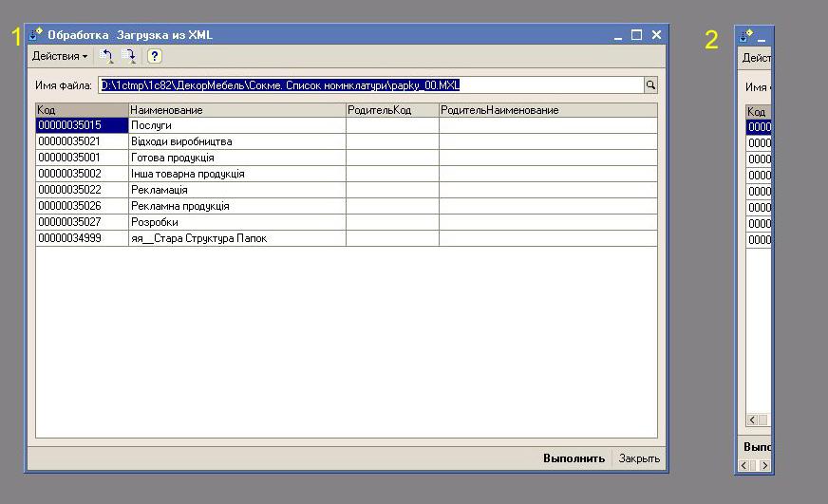Click the left scroll arrow at window 2 bottom
The width and height of the screenshot is (828, 504).
click(x=744, y=465)
